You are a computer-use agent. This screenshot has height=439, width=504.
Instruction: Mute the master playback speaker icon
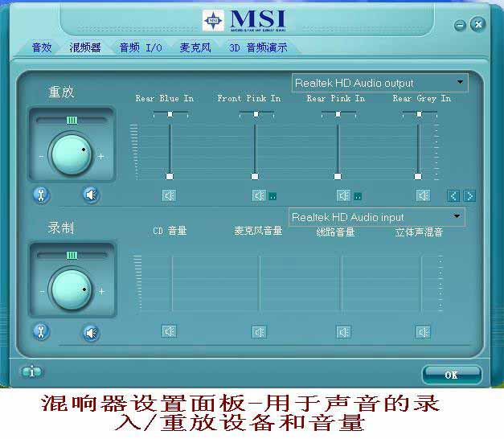(92, 195)
